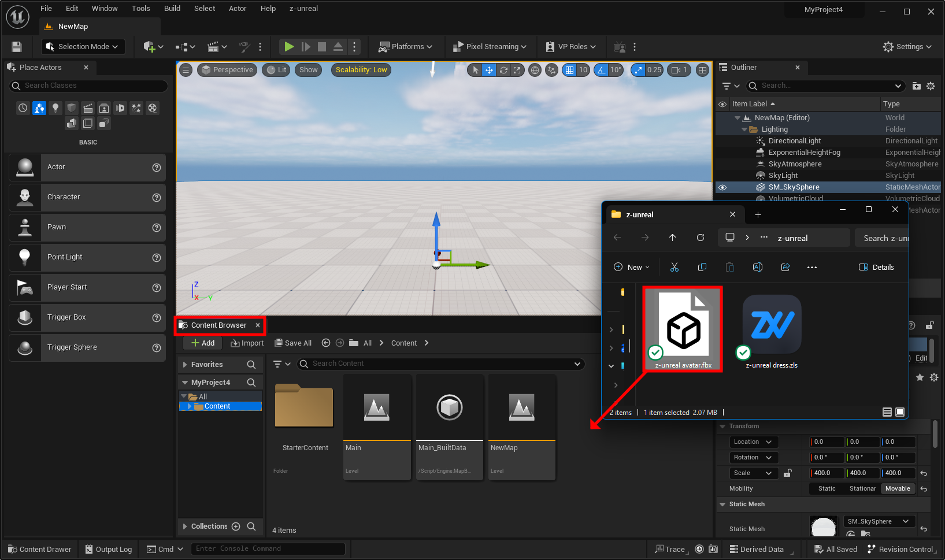The image size is (945, 560).
Task: Expand the Favorites section
Action: point(185,365)
